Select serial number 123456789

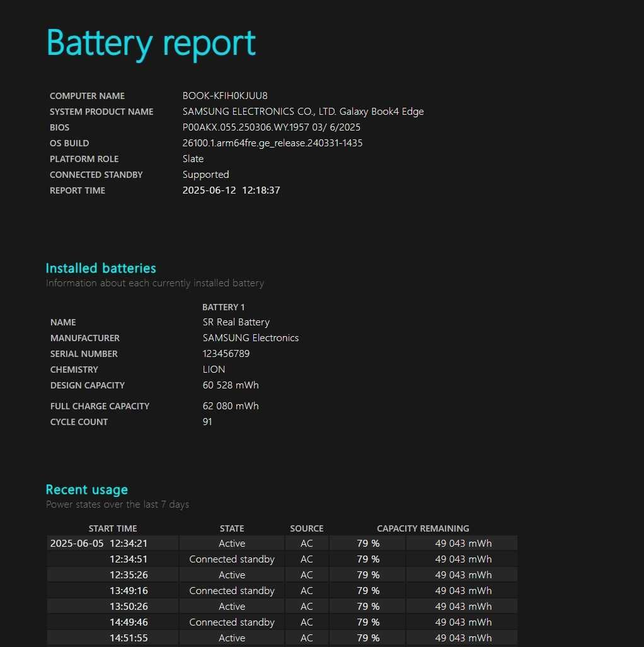pyautogui.click(x=226, y=354)
